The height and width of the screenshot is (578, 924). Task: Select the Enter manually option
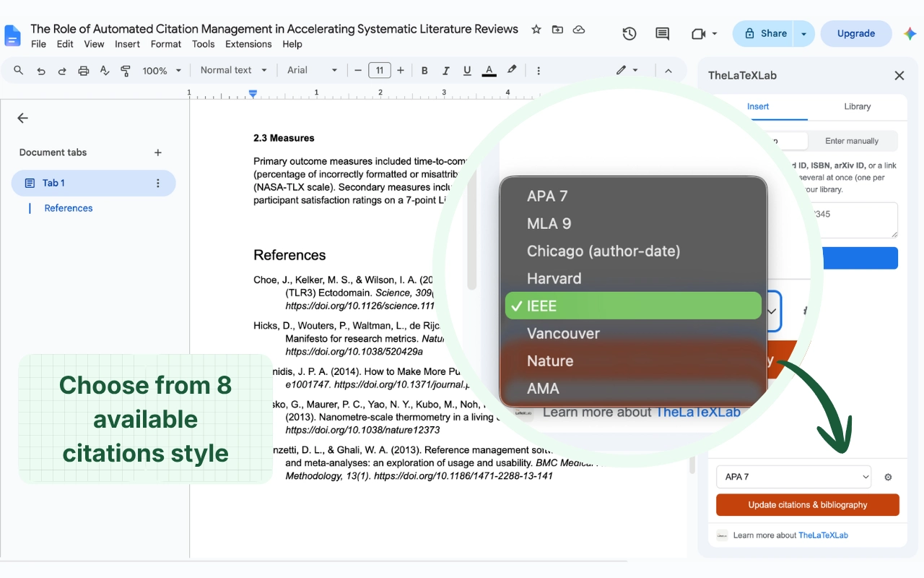[x=852, y=141]
